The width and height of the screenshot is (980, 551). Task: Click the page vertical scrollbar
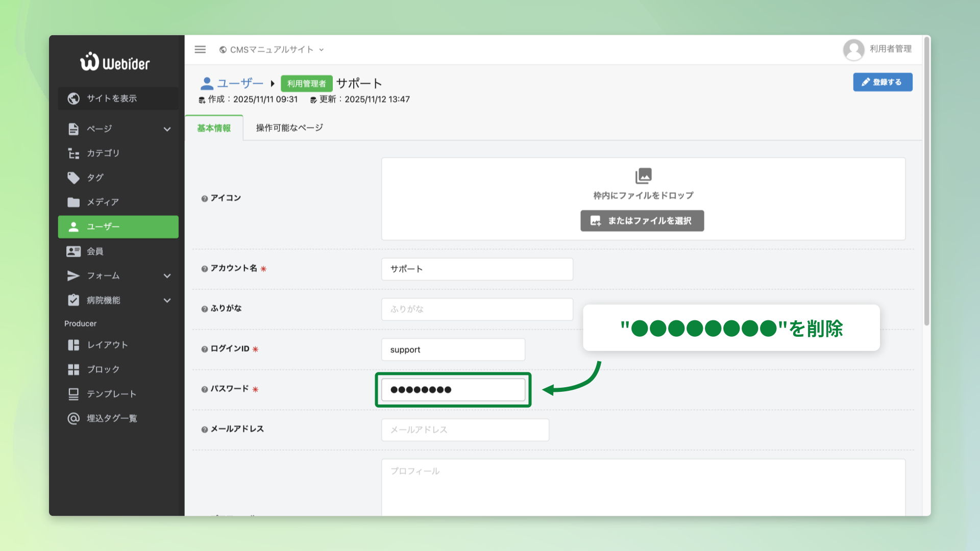tap(927, 181)
